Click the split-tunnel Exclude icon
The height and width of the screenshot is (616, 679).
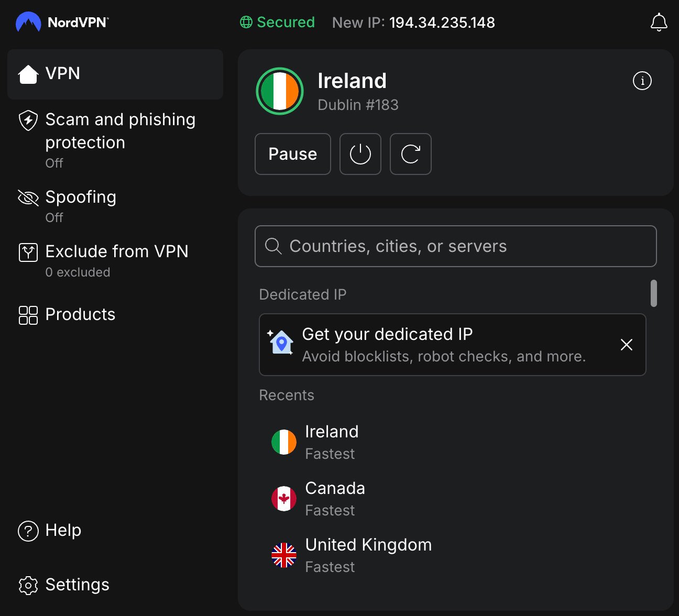click(x=28, y=252)
